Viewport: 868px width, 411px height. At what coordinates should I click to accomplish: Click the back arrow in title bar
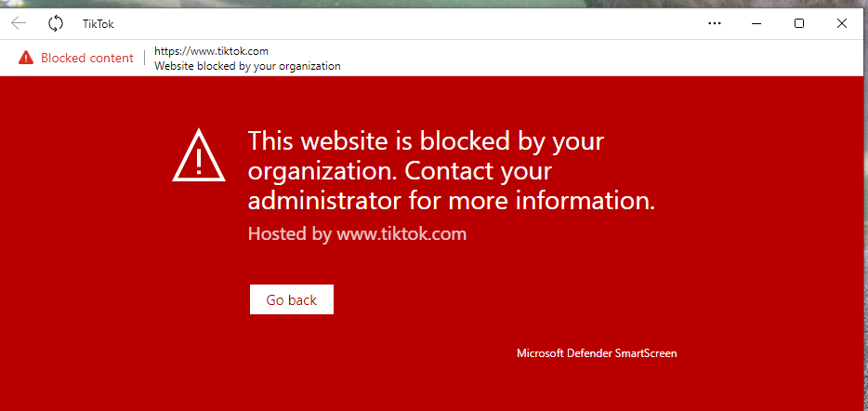pos(19,23)
